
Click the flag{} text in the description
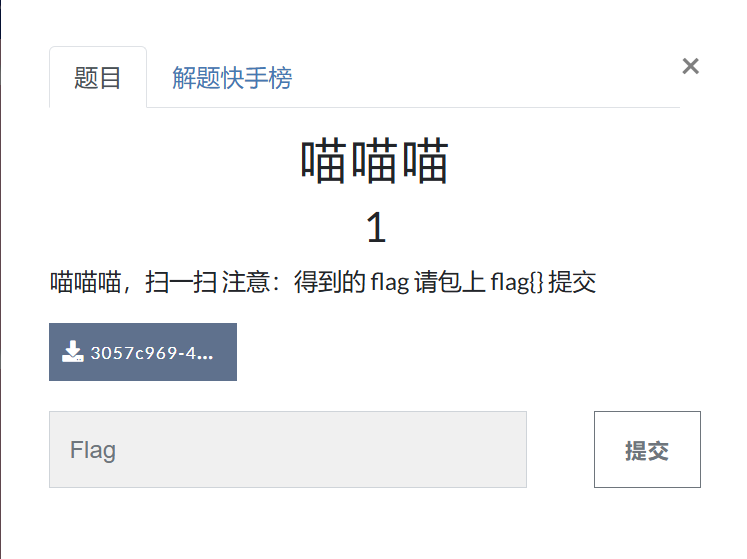coord(517,282)
